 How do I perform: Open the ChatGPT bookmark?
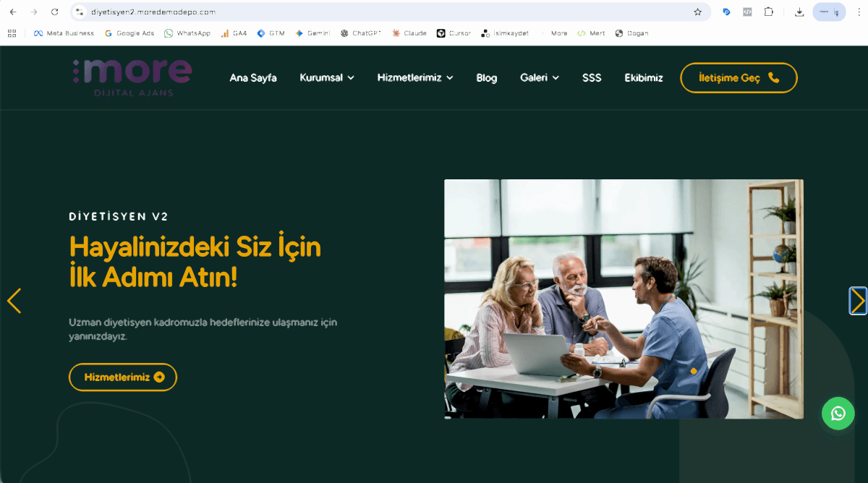point(360,33)
